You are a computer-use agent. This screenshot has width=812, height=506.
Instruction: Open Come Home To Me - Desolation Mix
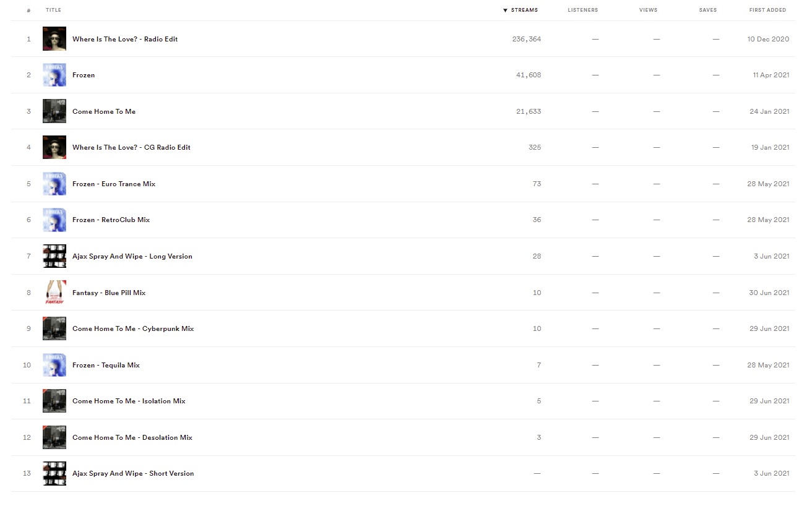click(x=132, y=437)
